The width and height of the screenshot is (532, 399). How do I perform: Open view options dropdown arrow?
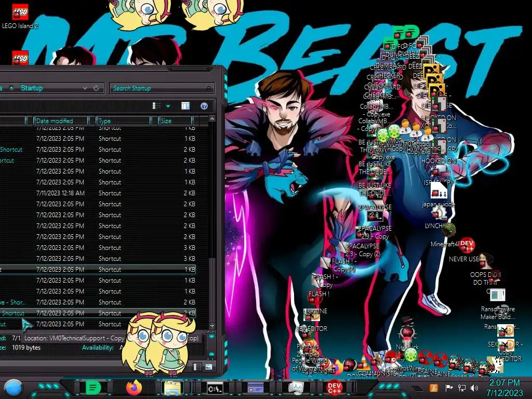tap(168, 106)
